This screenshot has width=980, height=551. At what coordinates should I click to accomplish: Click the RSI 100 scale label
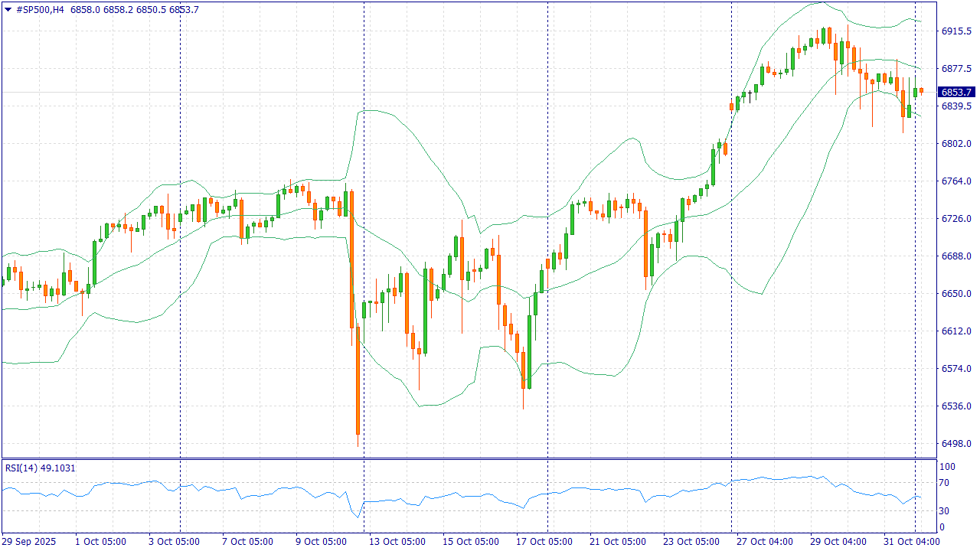(x=947, y=467)
